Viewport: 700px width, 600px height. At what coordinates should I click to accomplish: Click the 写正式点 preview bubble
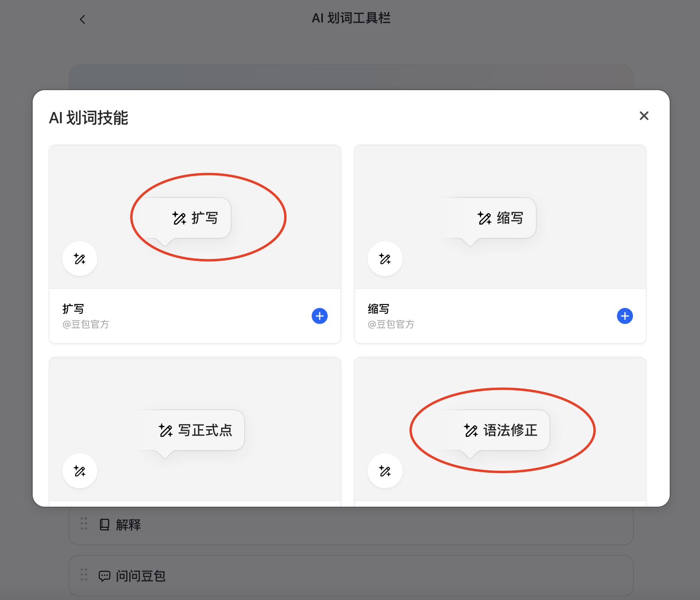[x=195, y=430]
